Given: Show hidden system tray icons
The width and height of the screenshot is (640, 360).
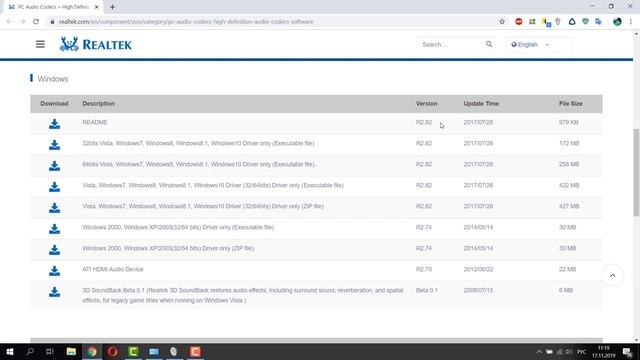Looking at the screenshot, I should click(539, 351).
